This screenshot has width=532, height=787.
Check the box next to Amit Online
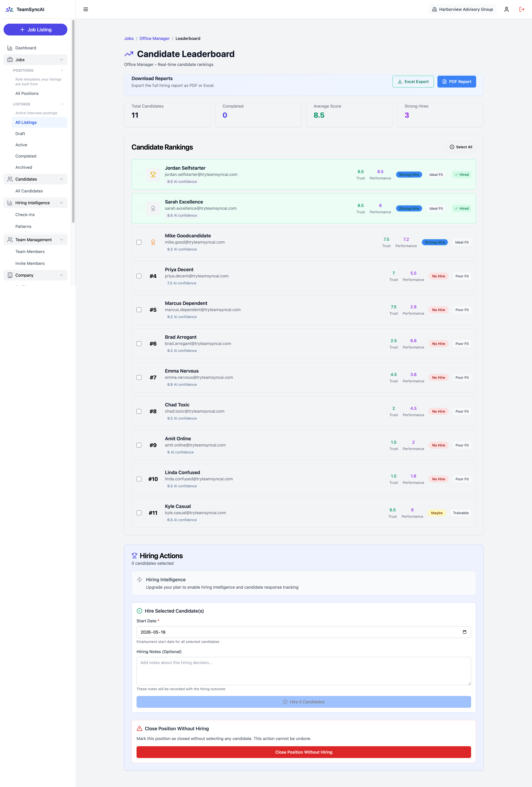tap(139, 445)
